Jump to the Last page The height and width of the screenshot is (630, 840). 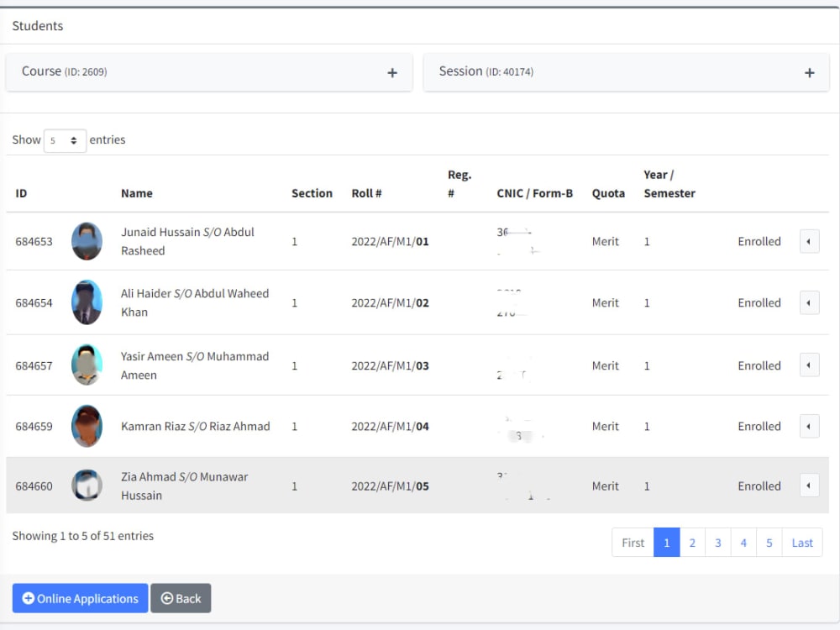tap(802, 543)
